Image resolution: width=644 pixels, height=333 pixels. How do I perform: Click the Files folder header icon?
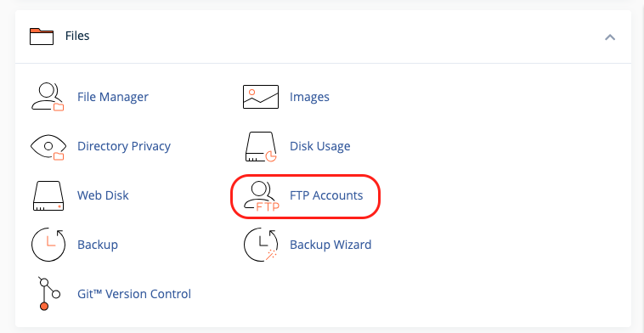pyautogui.click(x=42, y=37)
